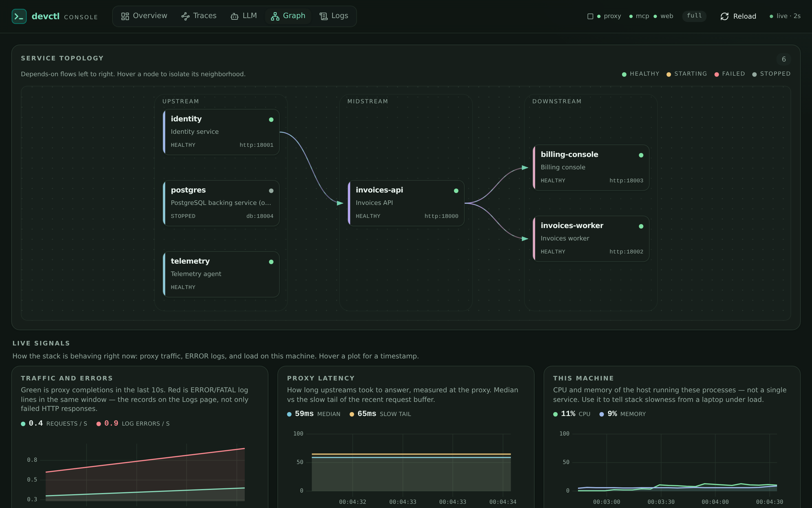Click the STOPPED legend entry
This screenshot has width=812, height=508.
pyautogui.click(x=771, y=74)
